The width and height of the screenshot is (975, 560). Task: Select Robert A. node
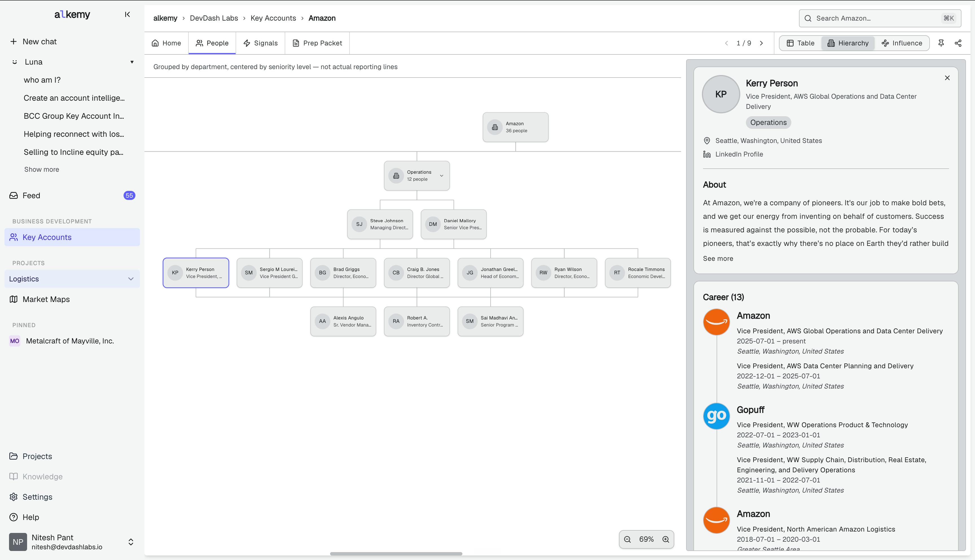coord(417,321)
